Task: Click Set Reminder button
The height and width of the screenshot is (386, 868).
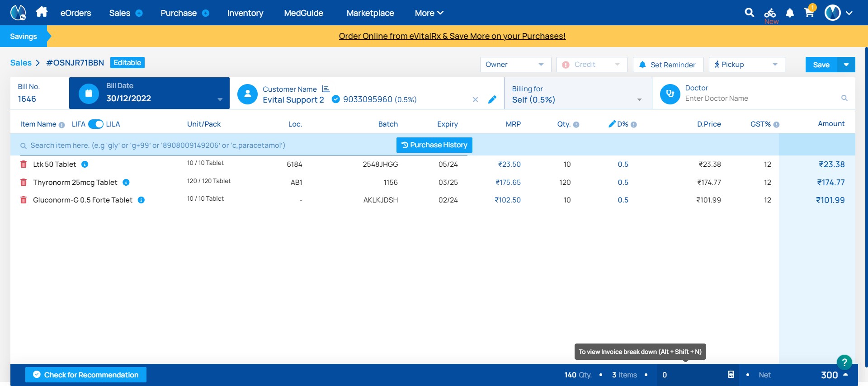Action: [668, 65]
